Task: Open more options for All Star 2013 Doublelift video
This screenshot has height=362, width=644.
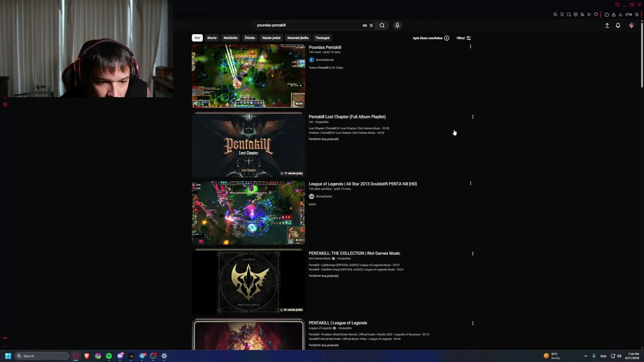Action: click(470, 184)
